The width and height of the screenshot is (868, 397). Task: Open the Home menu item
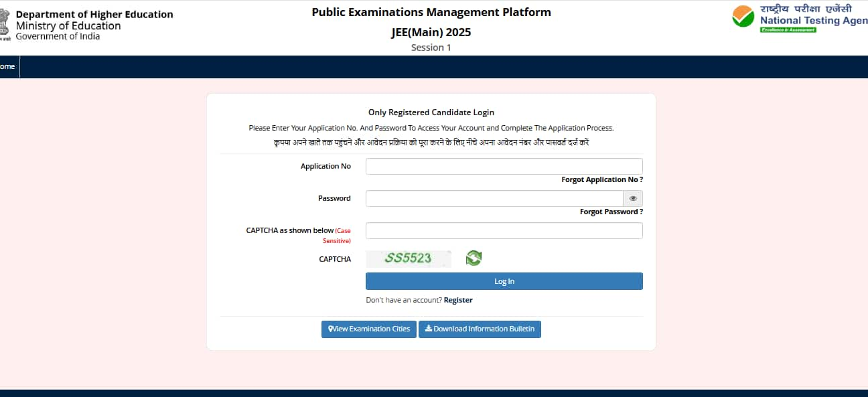(x=7, y=67)
